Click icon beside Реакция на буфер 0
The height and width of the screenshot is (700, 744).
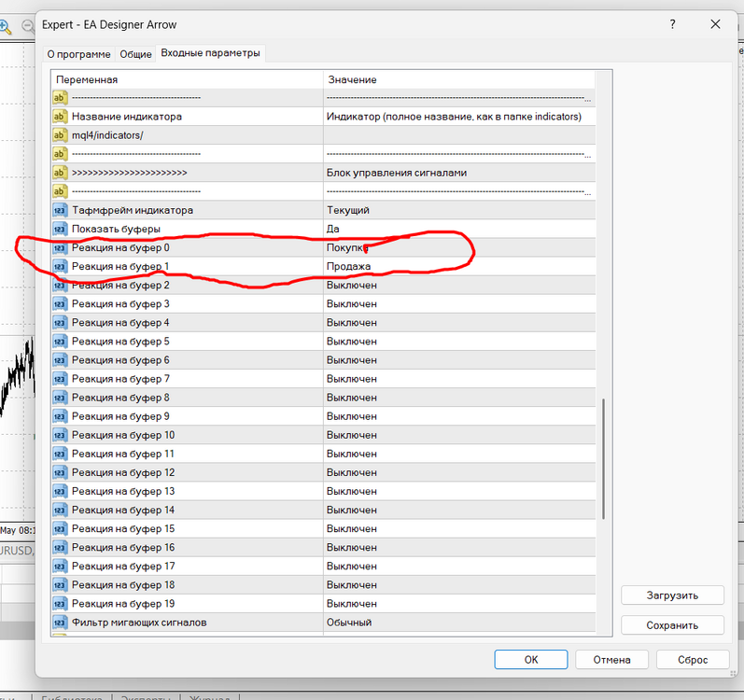[x=60, y=247]
